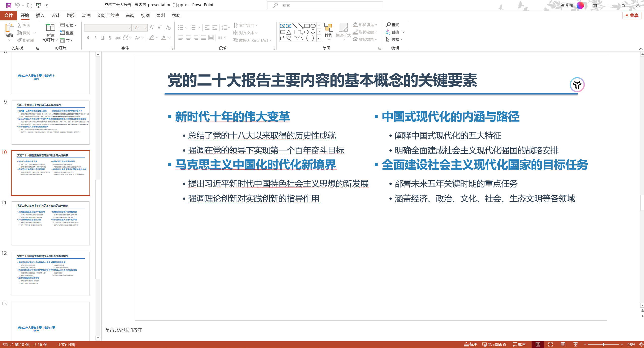Start slideshow from status bar icon
This screenshot has height=348, width=644.
pyautogui.click(x=575, y=344)
